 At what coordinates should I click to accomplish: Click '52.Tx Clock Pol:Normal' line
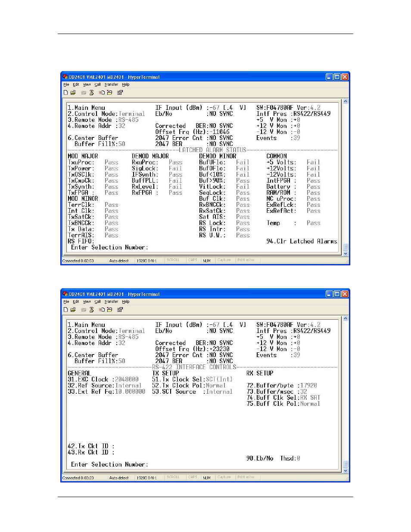pyautogui.click(x=189, y=385)
